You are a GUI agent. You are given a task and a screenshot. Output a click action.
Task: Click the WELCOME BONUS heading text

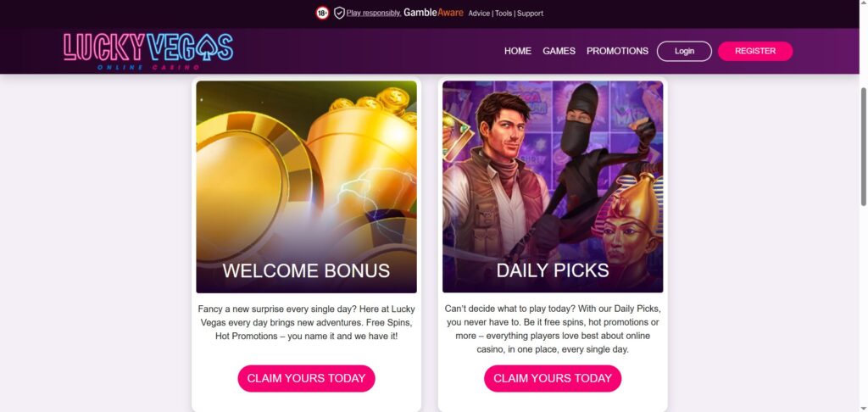pos(306,271)
